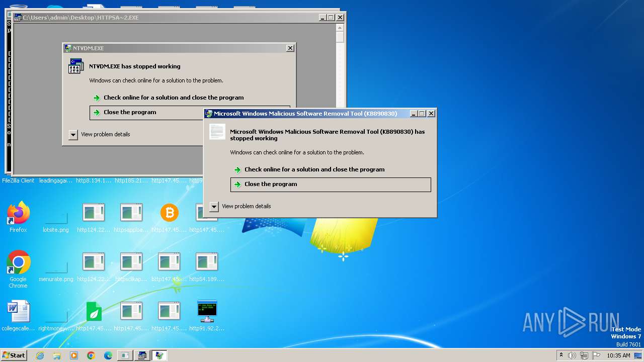Switch to the NTVDM taskbar item
644x362 pixels.
coord(142,355)
